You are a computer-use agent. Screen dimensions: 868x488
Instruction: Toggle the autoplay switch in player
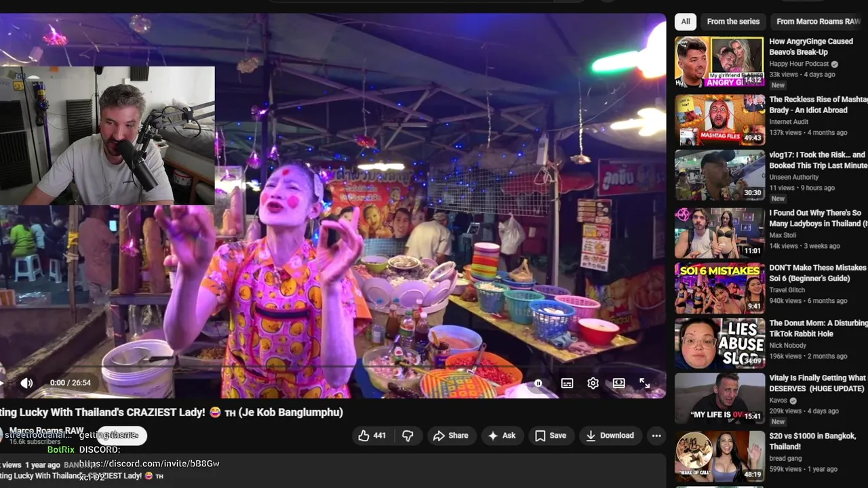(538, 383)
